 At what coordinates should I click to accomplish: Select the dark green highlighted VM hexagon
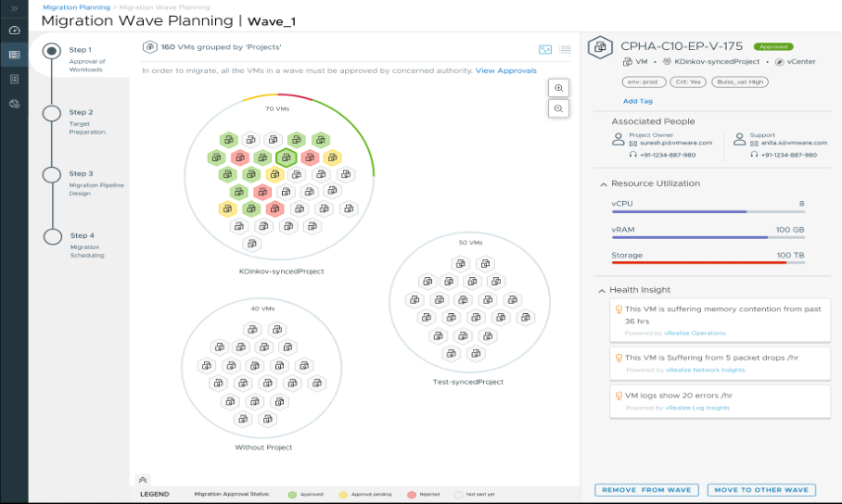pyautogui.click(x=286, y=157)
